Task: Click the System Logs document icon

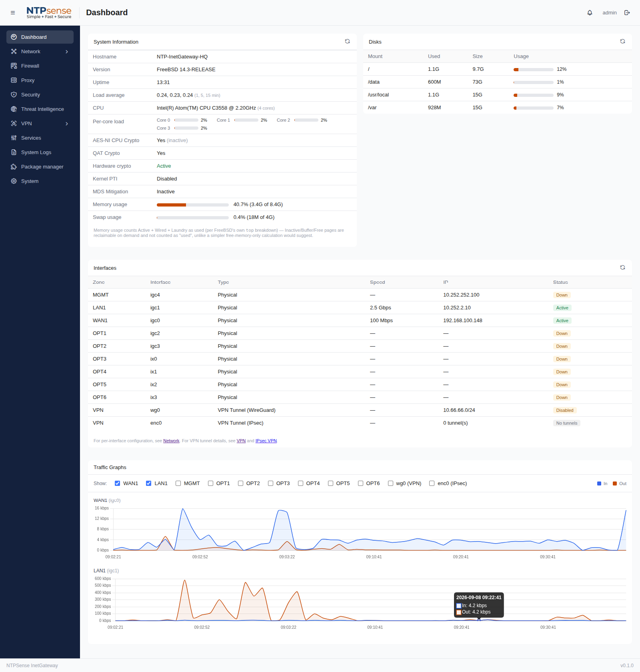Action: pos(14,152)
